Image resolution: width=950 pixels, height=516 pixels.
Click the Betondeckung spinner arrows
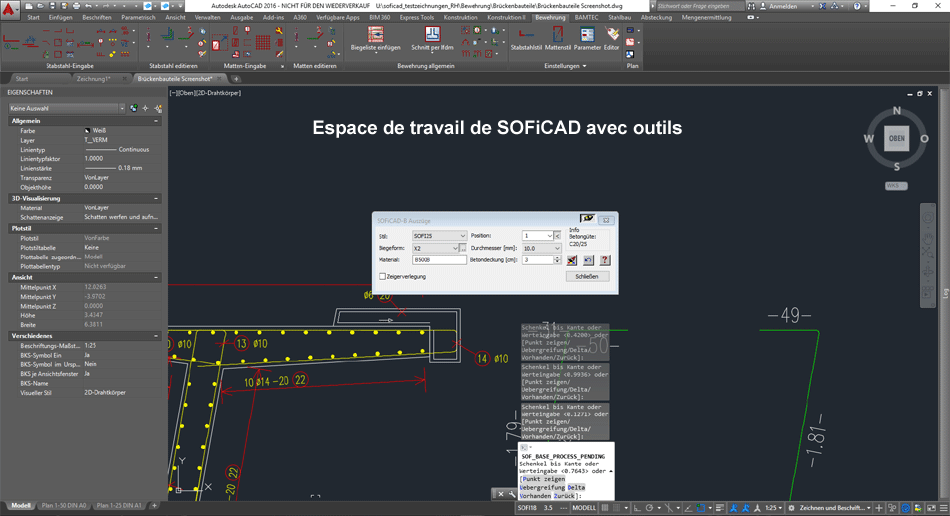point(558,260)
